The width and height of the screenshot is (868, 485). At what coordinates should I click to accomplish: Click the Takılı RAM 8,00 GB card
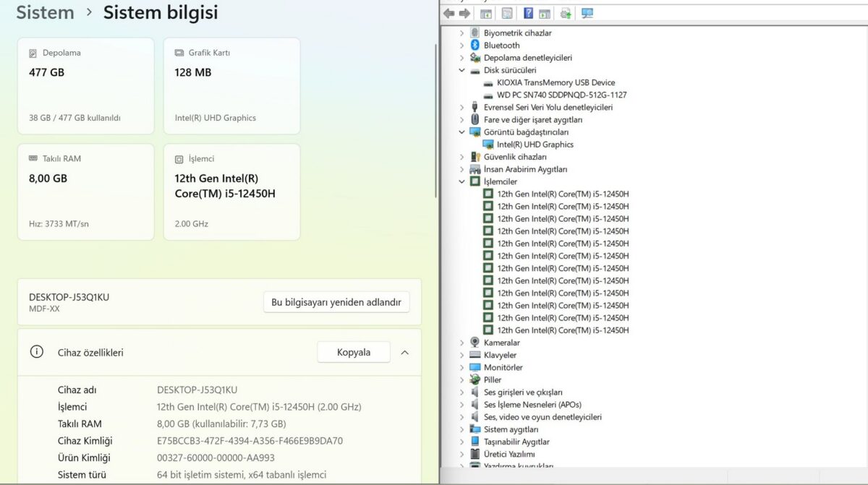pyautogui.click(x=85, y=192)
